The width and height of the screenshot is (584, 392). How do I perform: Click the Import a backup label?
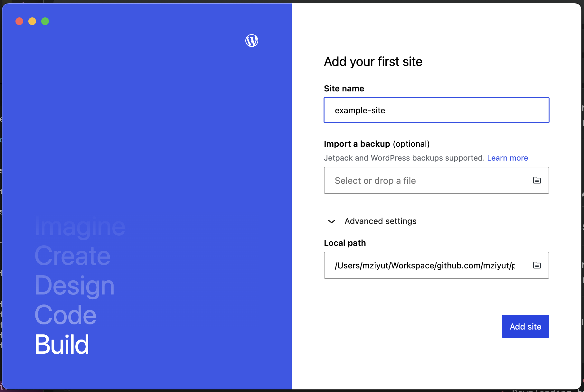tap(357, 144)
